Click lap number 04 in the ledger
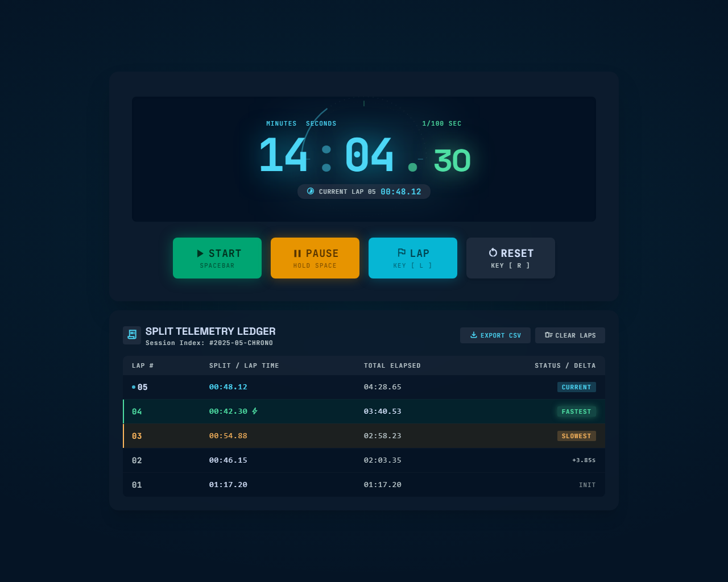 point(137,411)
